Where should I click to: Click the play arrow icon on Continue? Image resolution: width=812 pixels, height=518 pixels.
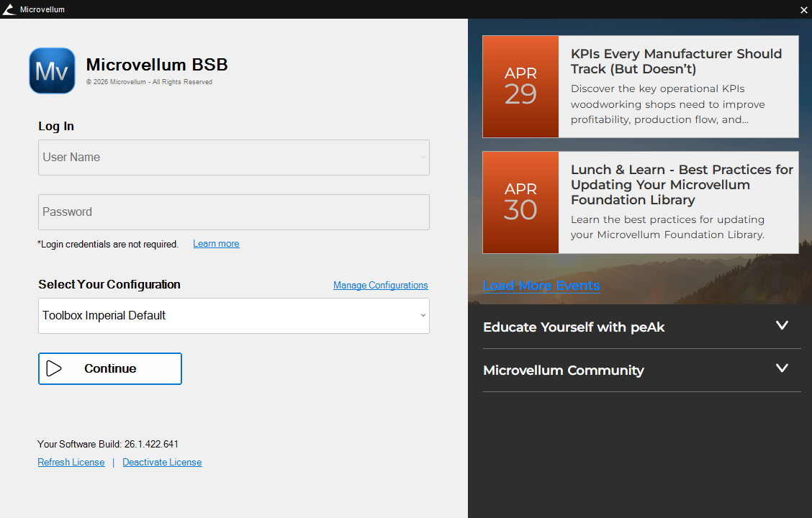pos(54,368)
